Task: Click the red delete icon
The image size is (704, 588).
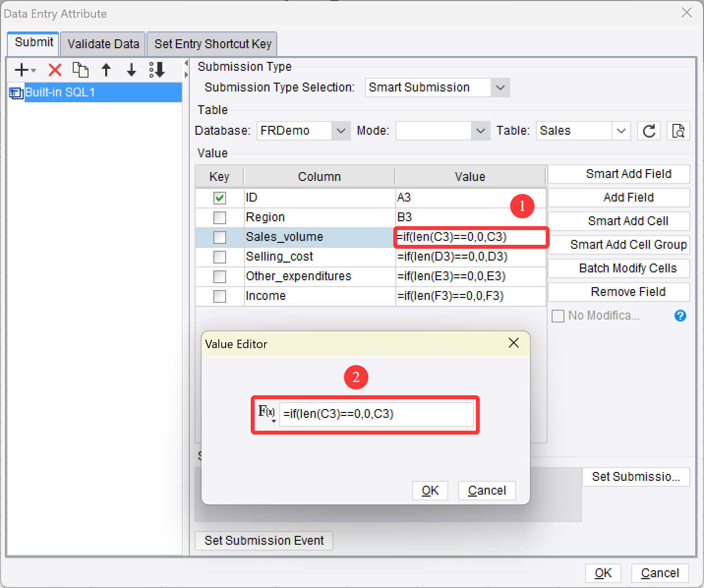Action: 54,70
